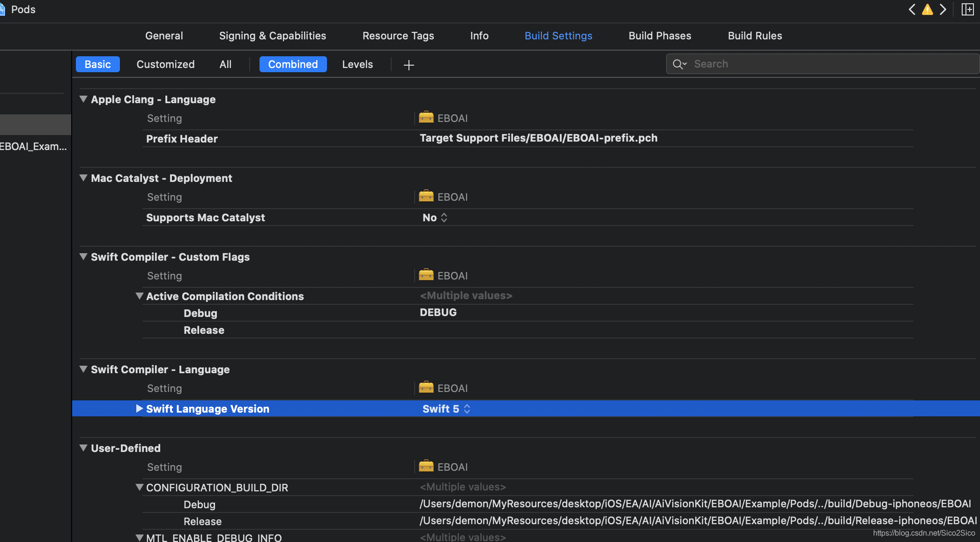Image resolution: width=980 pixels, height=542 pixels.
Task: Open Supports Mac Catalyst No popup
Action: coord(435,218)
